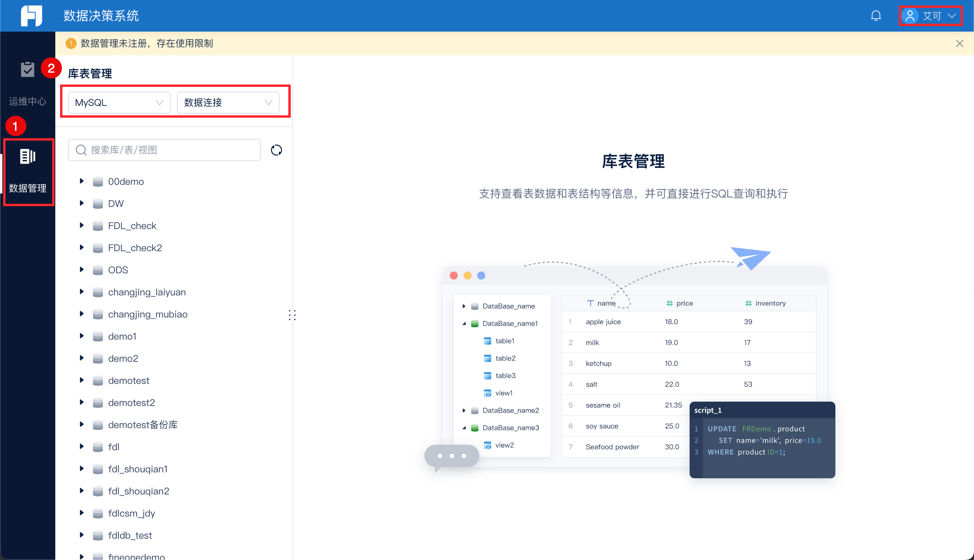Expand the FDL_check database node
Image resolution: width=974 pixels, height=560 pixels.
coord(82,226)
